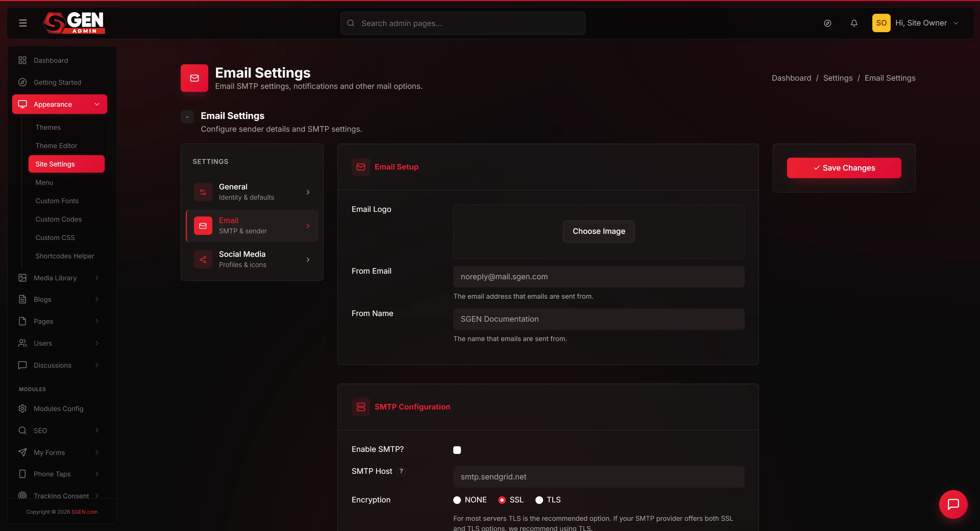
Task: Open Custom Fonts in the sidebar
Action: (57, 201)
